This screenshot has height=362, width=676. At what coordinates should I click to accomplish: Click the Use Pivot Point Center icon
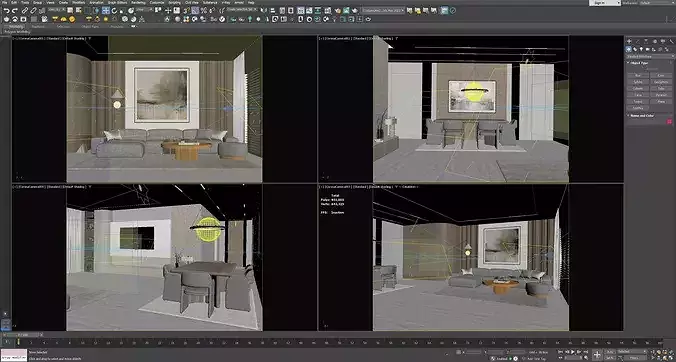coord(158,10)
